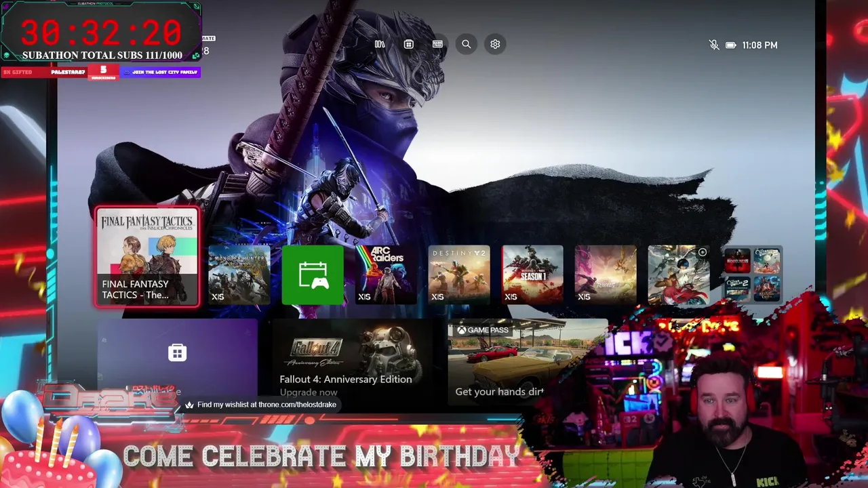Viewport: 868px width, 488px height.
Task: Launch the Destiny 2 tile
Action: click(459, 274)
